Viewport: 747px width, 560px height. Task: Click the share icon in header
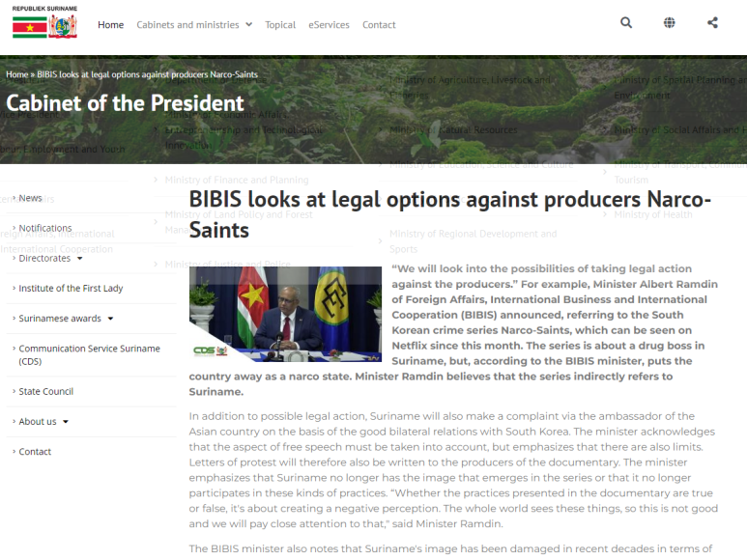712,22
